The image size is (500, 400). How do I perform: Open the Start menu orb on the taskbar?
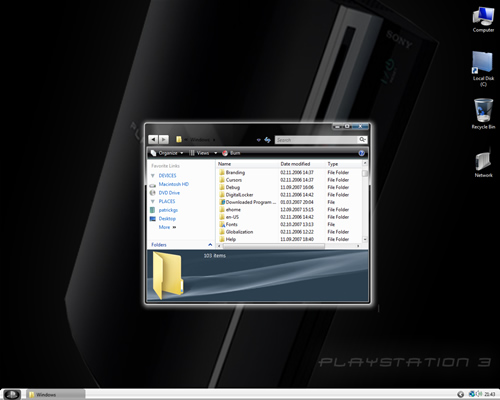[12, 394]
